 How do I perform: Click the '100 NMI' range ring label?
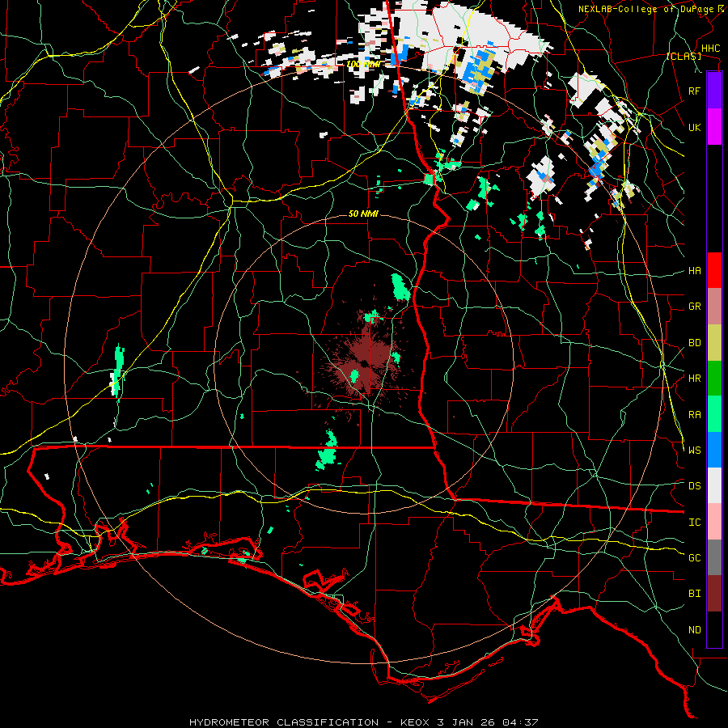click(363, 64)
